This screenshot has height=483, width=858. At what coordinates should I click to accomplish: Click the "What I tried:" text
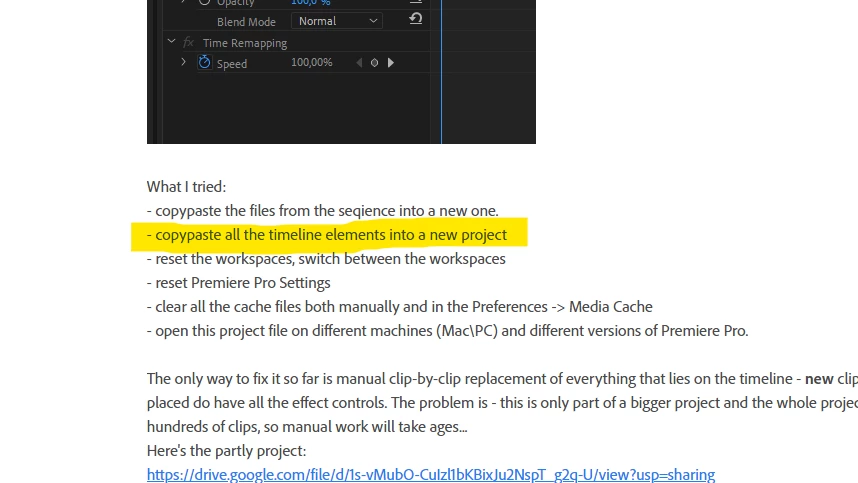(186, 187)
